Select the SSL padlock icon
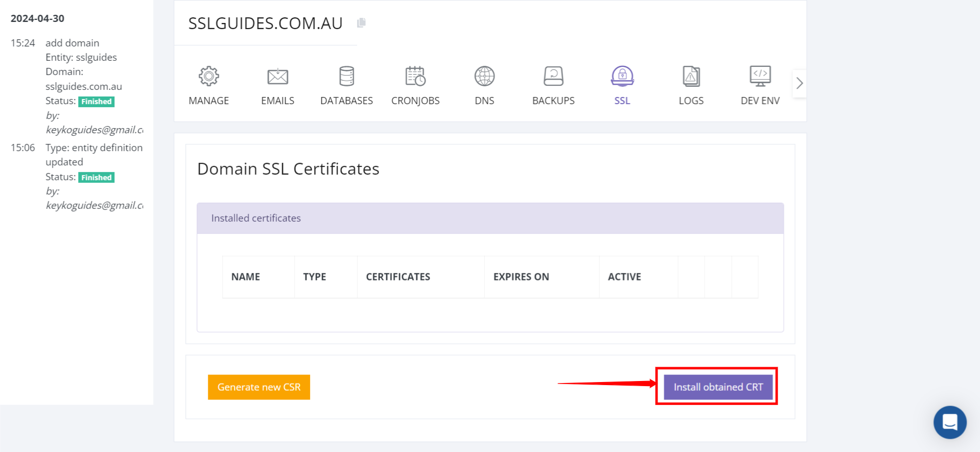Viewport: 980px width, 452px height. 622,77
